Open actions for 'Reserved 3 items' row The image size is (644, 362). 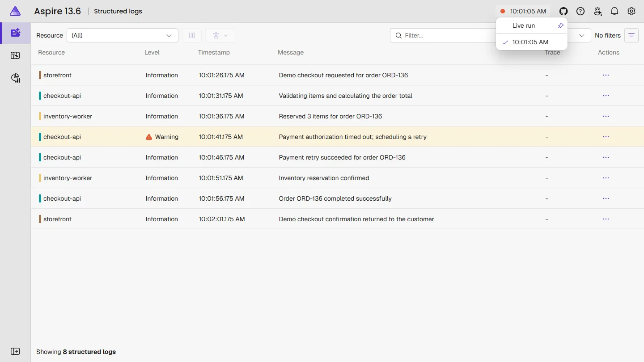(x=606, y=116)
